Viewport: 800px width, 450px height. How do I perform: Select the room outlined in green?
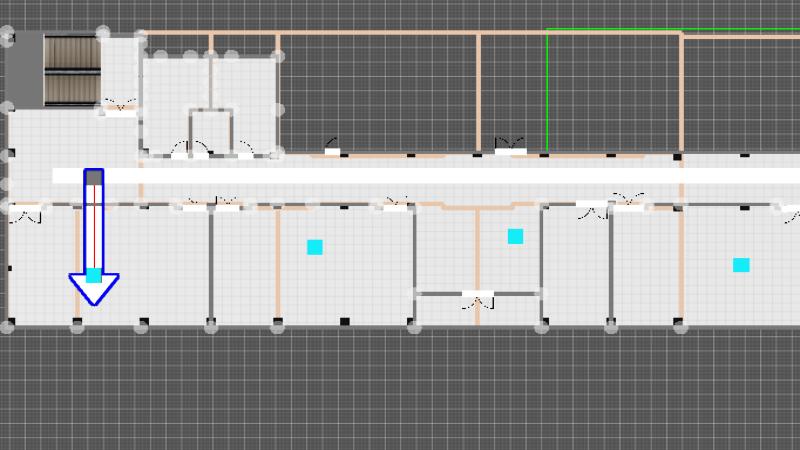pos(614,92)
